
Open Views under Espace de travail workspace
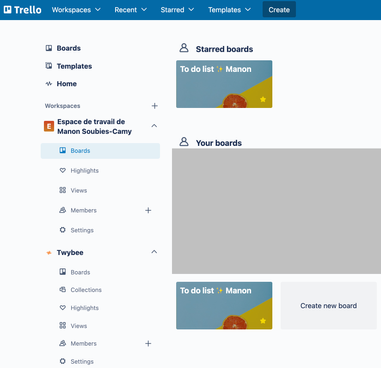[79, 190]
